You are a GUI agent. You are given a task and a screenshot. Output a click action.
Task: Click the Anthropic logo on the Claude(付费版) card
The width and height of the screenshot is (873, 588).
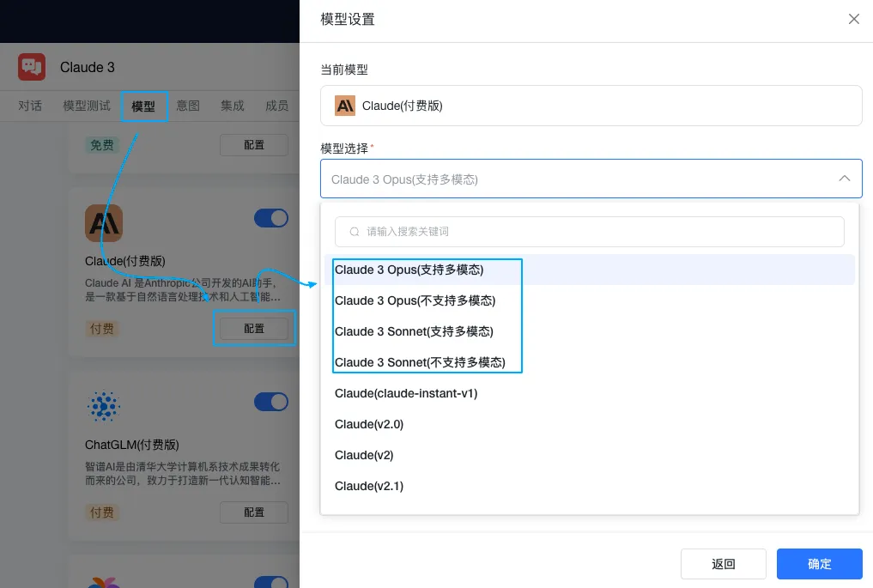(104, 223)
